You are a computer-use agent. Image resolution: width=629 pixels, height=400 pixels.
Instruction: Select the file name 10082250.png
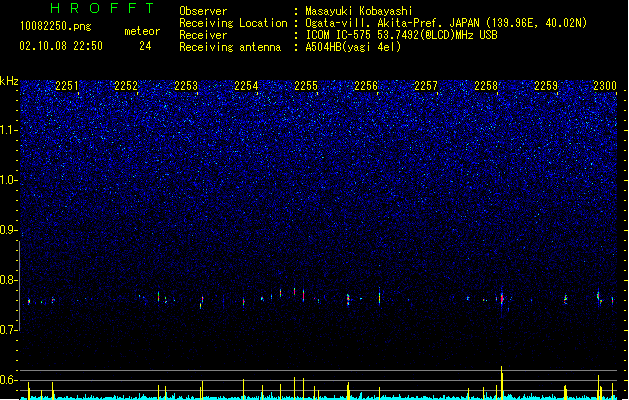(55, 26)
